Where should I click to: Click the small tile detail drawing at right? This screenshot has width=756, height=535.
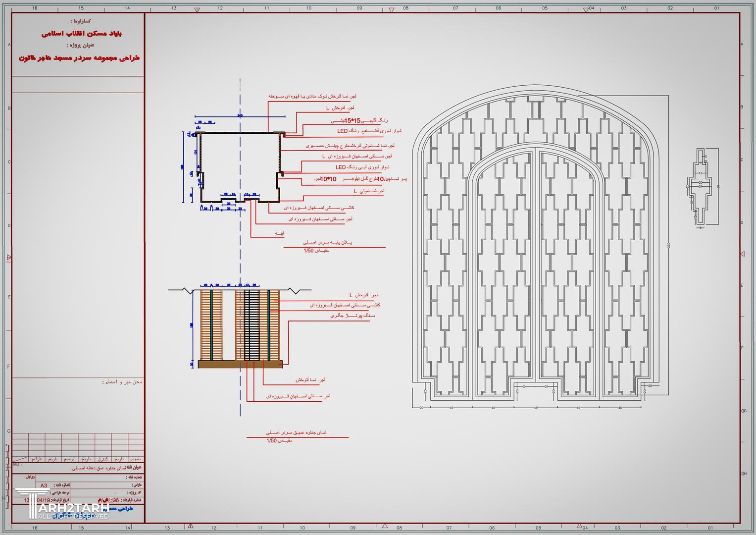pos(702,188)
